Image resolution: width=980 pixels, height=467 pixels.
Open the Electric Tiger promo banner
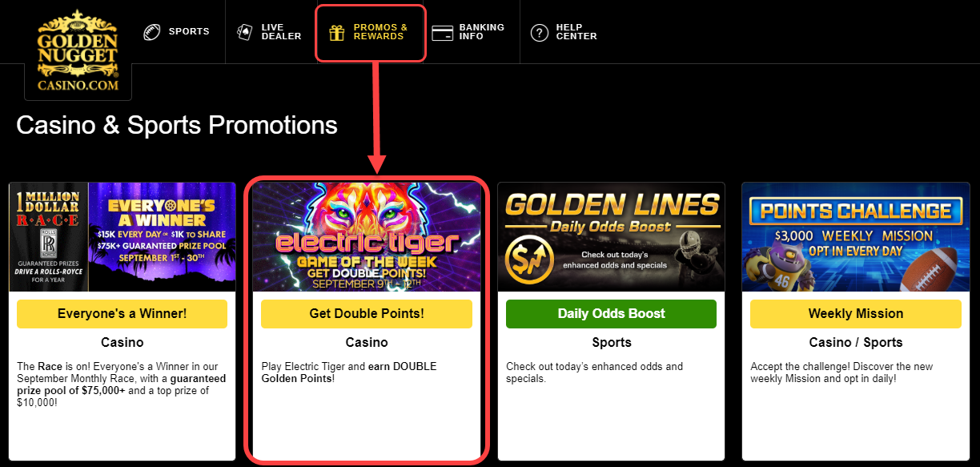367,237
